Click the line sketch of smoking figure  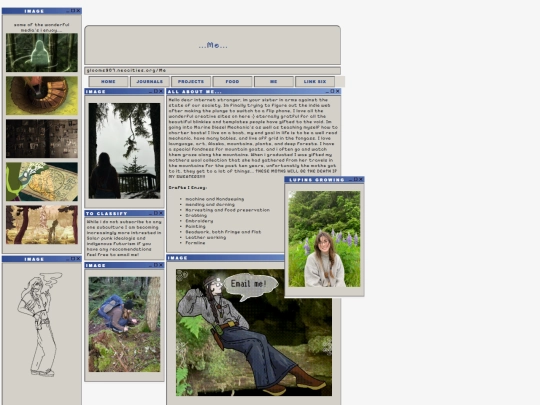click(x=41, y=324)
